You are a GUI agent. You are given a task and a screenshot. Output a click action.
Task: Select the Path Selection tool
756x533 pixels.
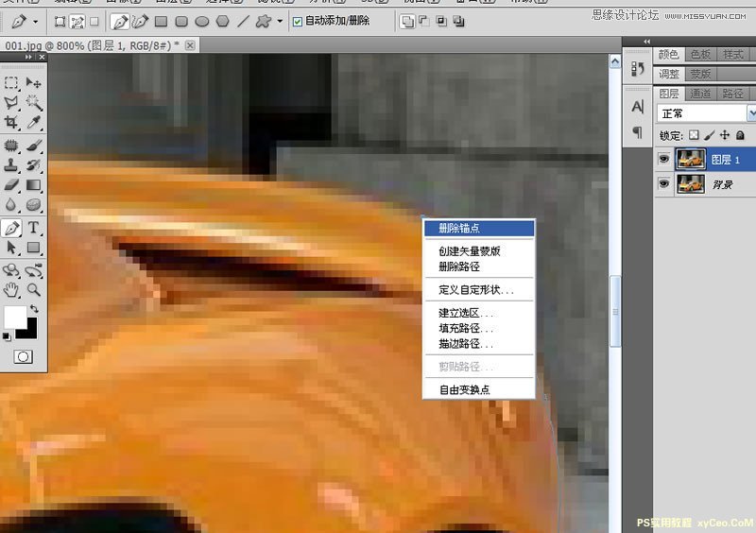(x=11, y=248)
